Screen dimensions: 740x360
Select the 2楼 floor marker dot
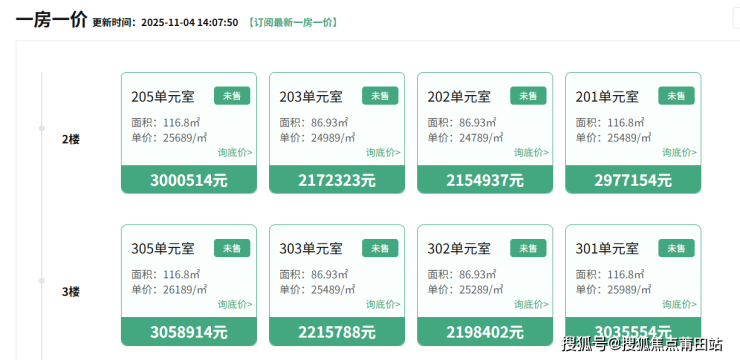[x=42, y=128]
